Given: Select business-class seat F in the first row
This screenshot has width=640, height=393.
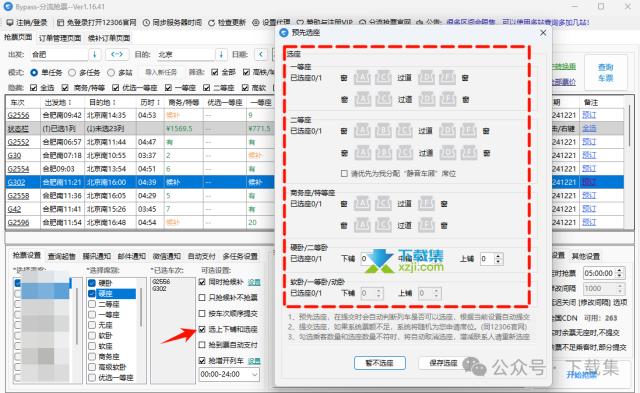Looking at the screenshot, I should [426, 203].
